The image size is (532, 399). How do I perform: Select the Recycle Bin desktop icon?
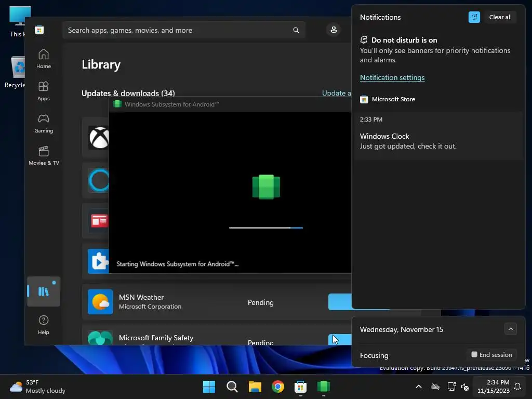pos(15,72)
